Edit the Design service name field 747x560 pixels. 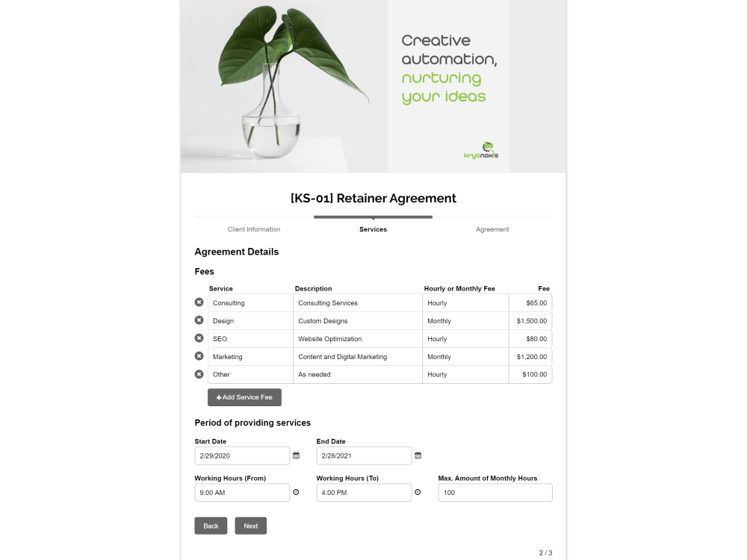[x=250, y=321]
